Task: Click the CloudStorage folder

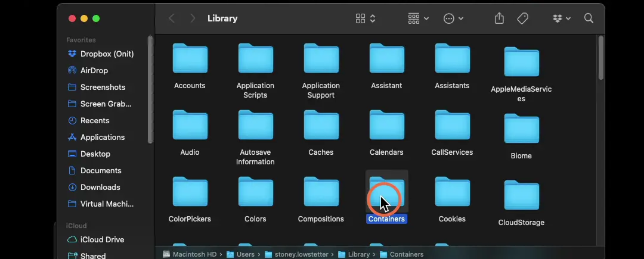Action: click(522, 195)
